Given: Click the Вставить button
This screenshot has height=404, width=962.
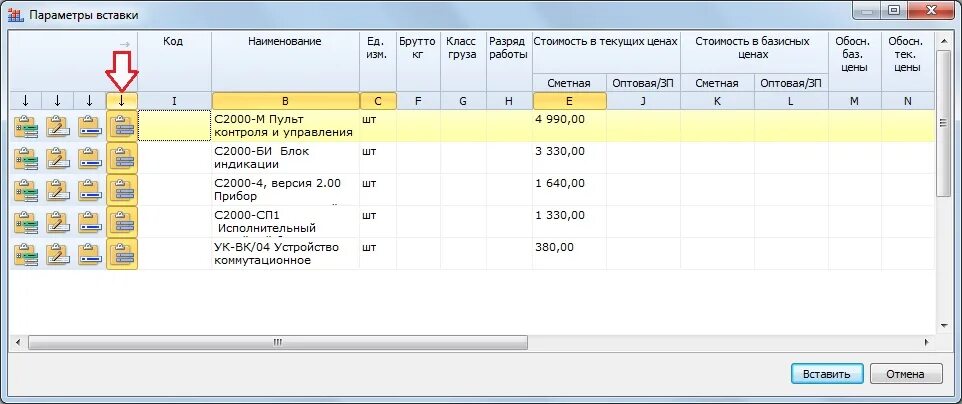Looking at the screenshot, I should (x=827, y=374).
